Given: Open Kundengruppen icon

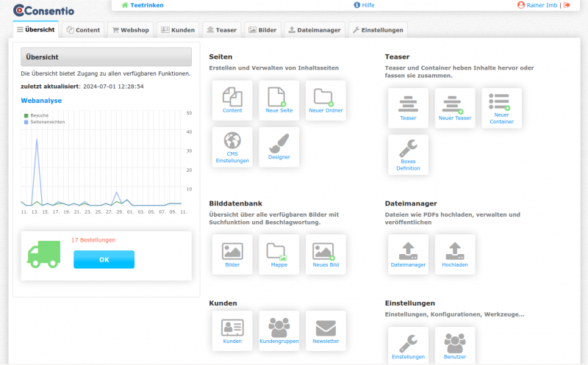Looking at the screenshot, I should [x=279, y=330].
